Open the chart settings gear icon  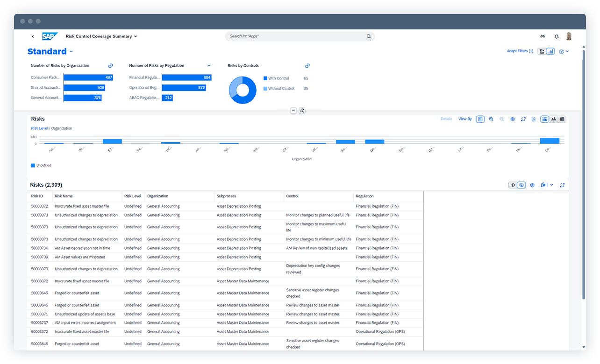(x=513, y=119)
